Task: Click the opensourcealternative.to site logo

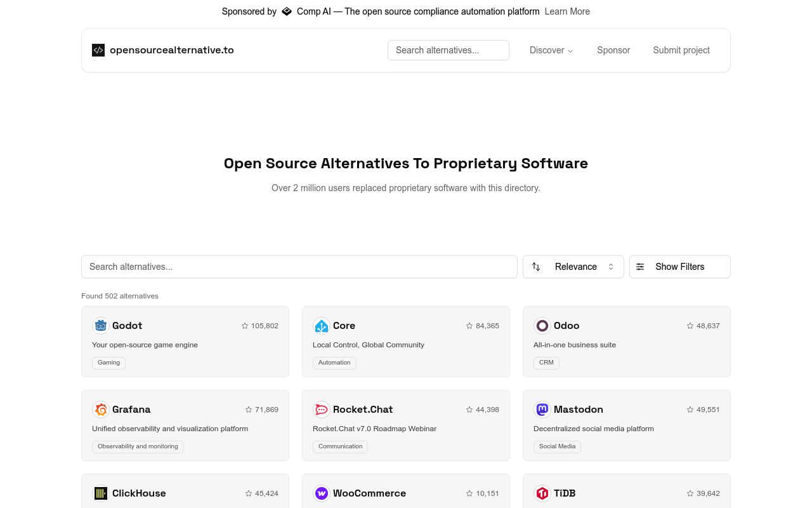Action: point(98,50)
